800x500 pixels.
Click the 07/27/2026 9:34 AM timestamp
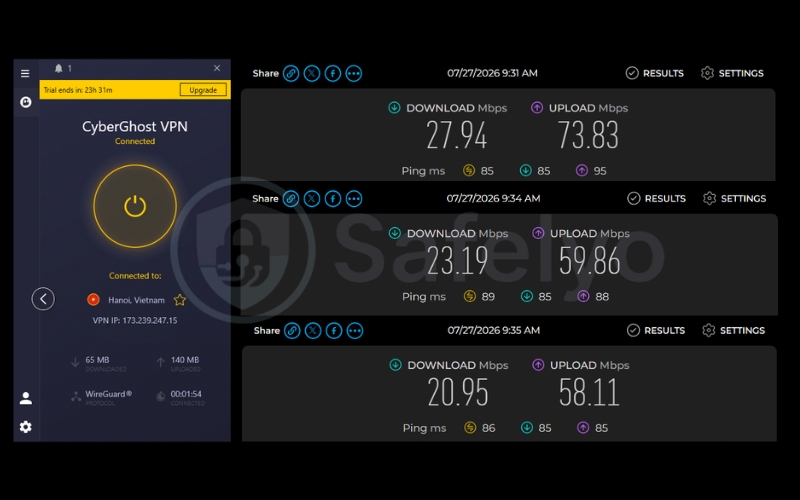[x=493, y=198]
